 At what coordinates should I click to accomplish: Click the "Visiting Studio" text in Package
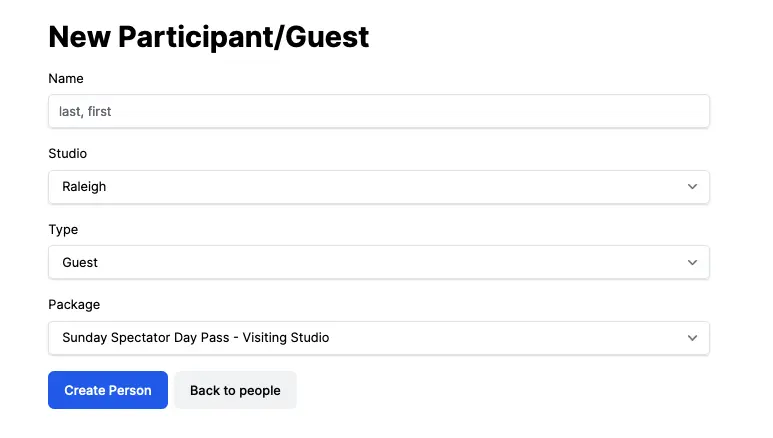[x=285, y=338]
